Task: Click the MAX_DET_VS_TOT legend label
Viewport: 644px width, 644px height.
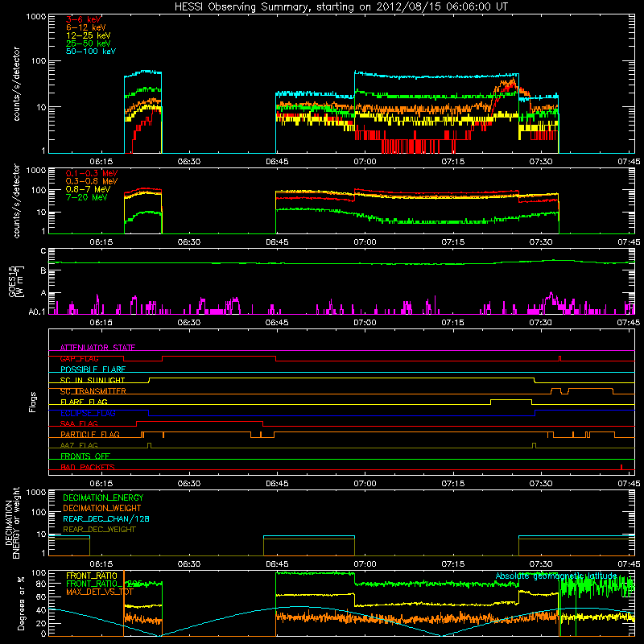Action: (x=100, y=592)
